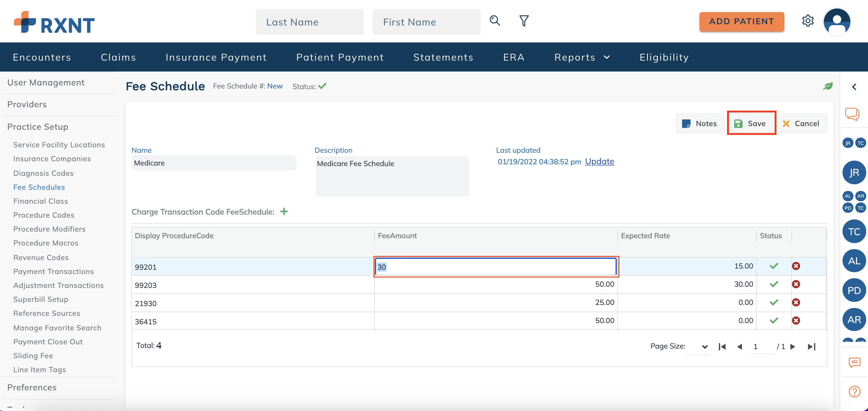Select the large AR user avatar

(854, 320)
